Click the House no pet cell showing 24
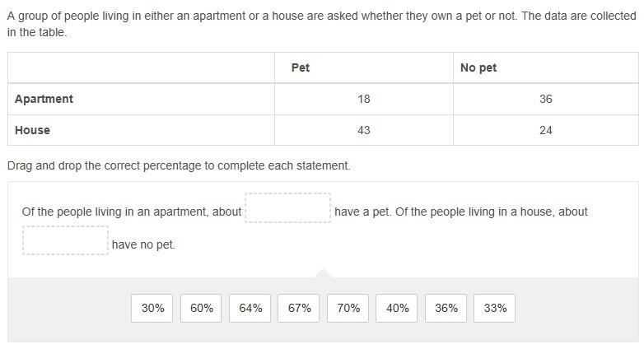 546,130
